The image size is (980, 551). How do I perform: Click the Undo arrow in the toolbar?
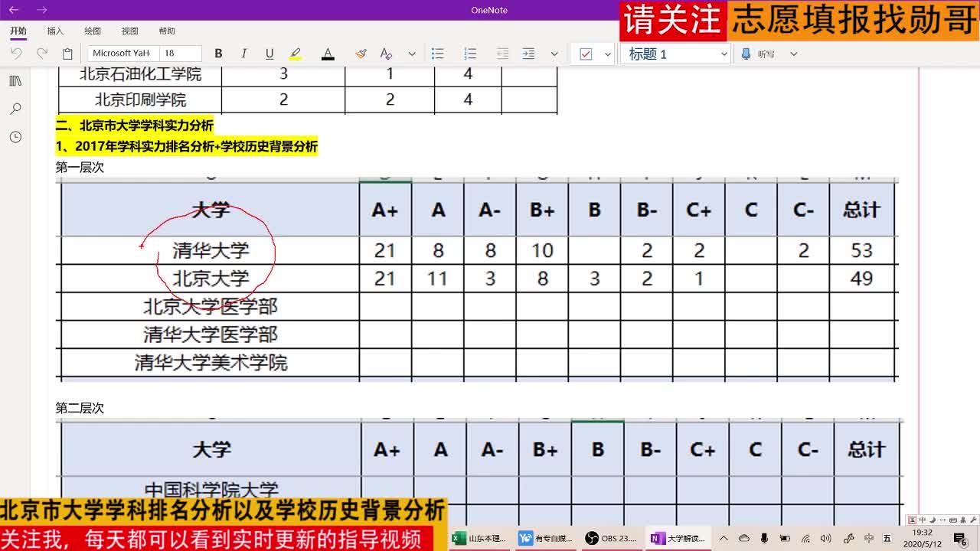pyautogui.click(x=16, y=54)
